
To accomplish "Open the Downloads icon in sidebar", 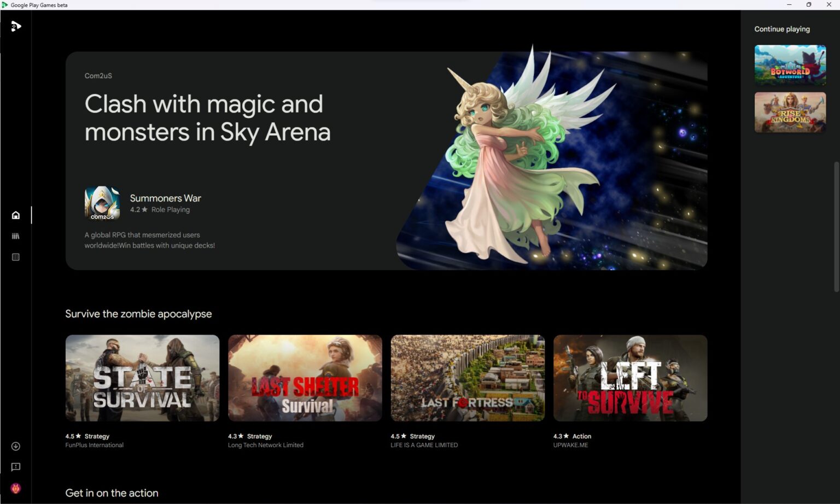I will pyautogui.click(x=16, y=446).
